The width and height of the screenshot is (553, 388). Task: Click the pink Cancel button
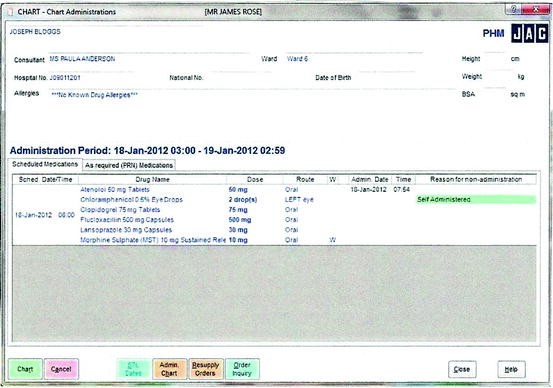(x=61, y=369)
